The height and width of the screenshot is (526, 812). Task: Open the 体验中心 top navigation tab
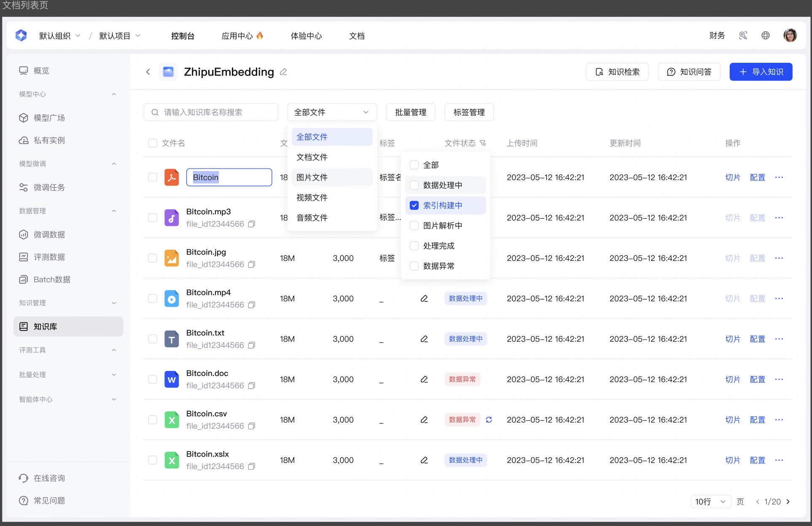pyautogui.click(x=306, y=36)
